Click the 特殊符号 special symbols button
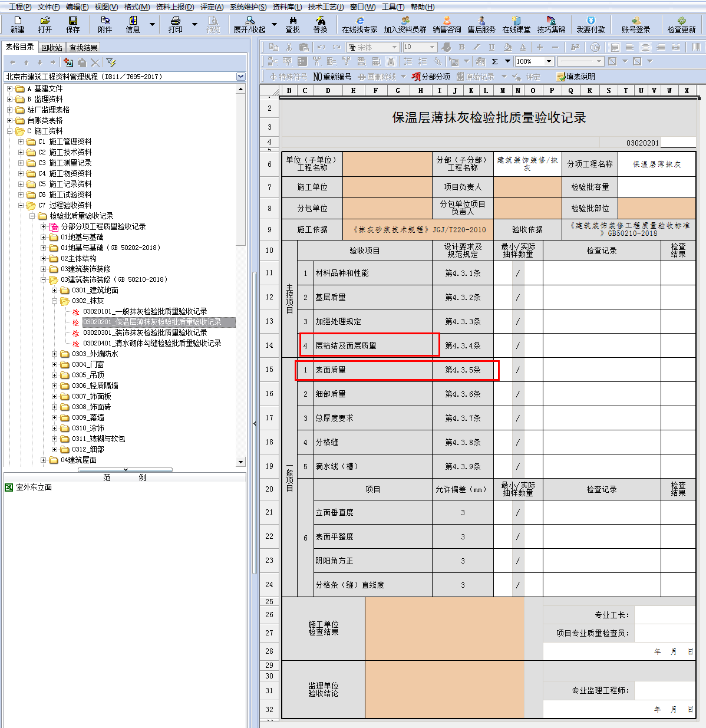Image resolution: width=706 pixels, height=728 pixels. click(x=288, y=77)
